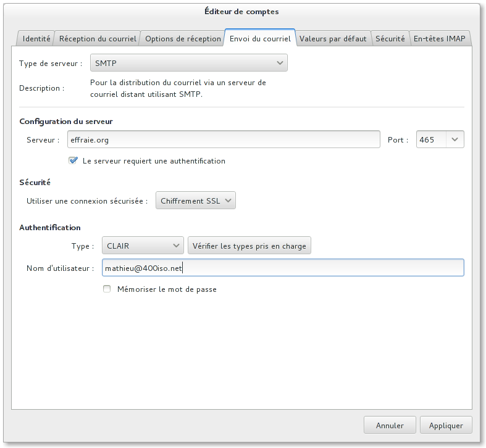Click into the Port number field 465
Screen dimensions: 486x448
click(430, 139)
